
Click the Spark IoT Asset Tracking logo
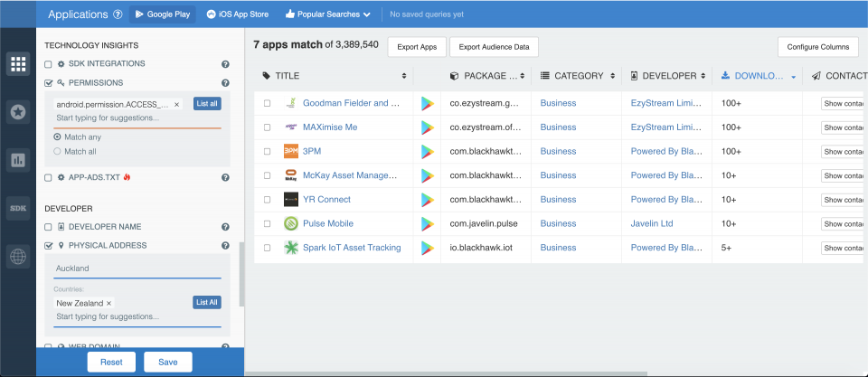point(290,248)
